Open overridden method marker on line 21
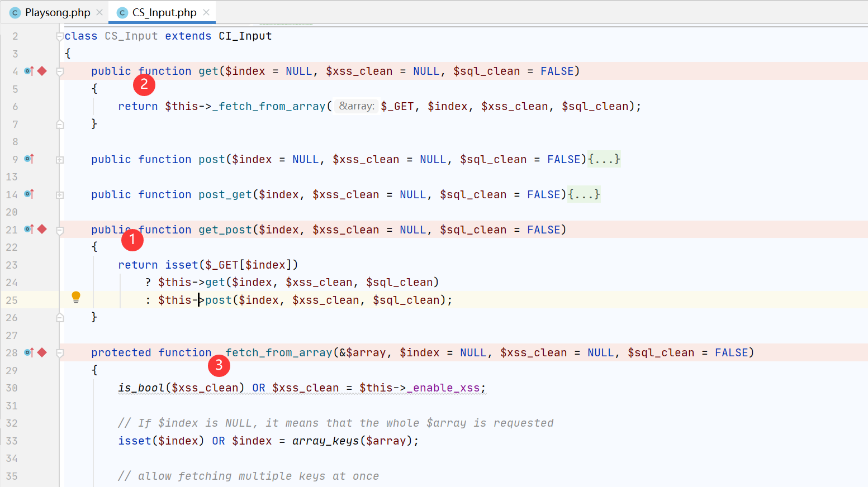The height and width of the screenshot is (487, 868). coord(29,230)
